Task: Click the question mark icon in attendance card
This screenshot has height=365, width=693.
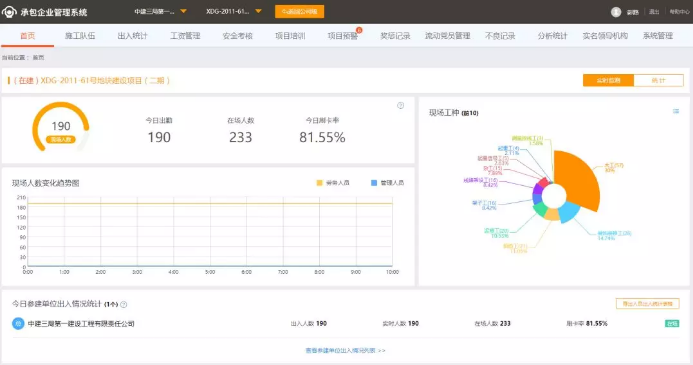Action: (x=400, y=106)
